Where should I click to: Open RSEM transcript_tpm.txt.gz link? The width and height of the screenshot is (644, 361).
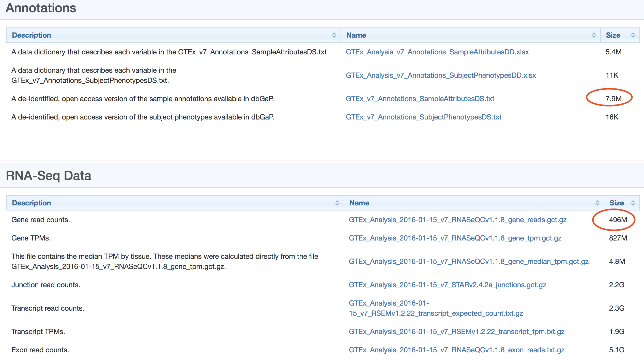click(456, 332)
